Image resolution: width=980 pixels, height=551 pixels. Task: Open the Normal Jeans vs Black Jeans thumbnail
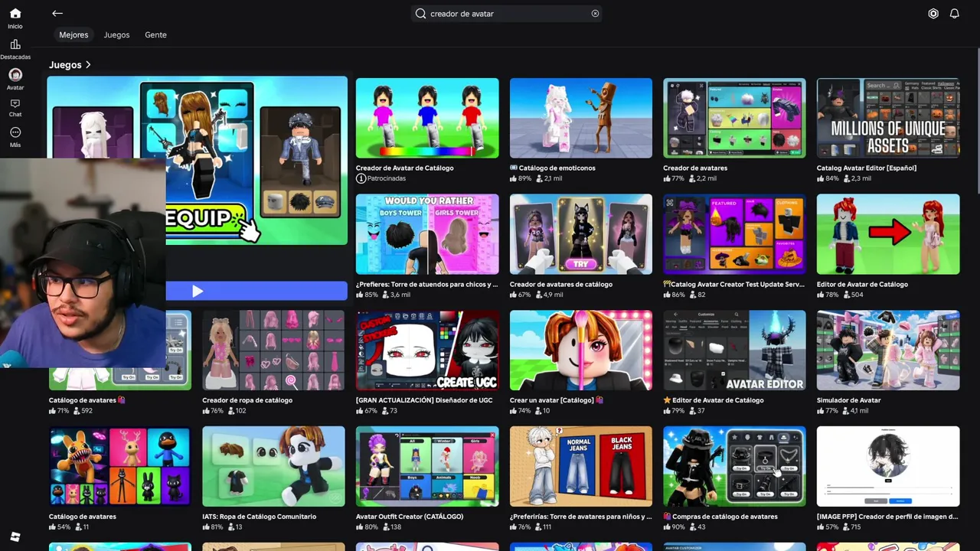point(581,467)
